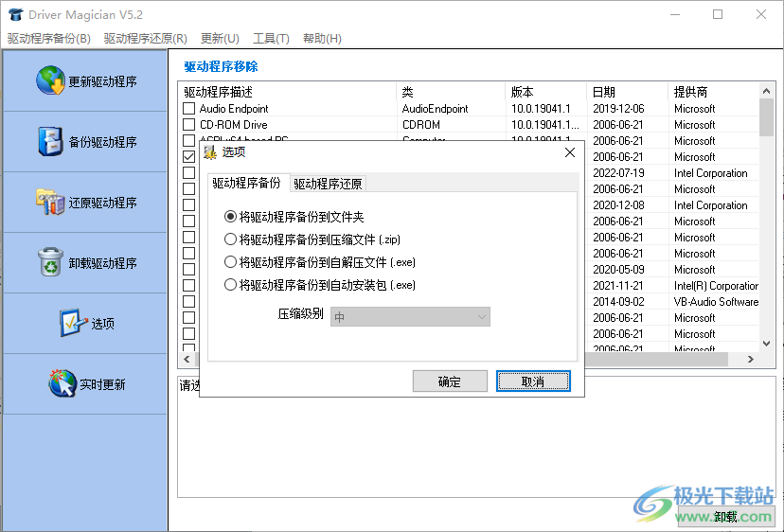This screenshot has width=784, height=532.
Task: Click the 选项 dialog title icon
Action: tap(210, 152)
